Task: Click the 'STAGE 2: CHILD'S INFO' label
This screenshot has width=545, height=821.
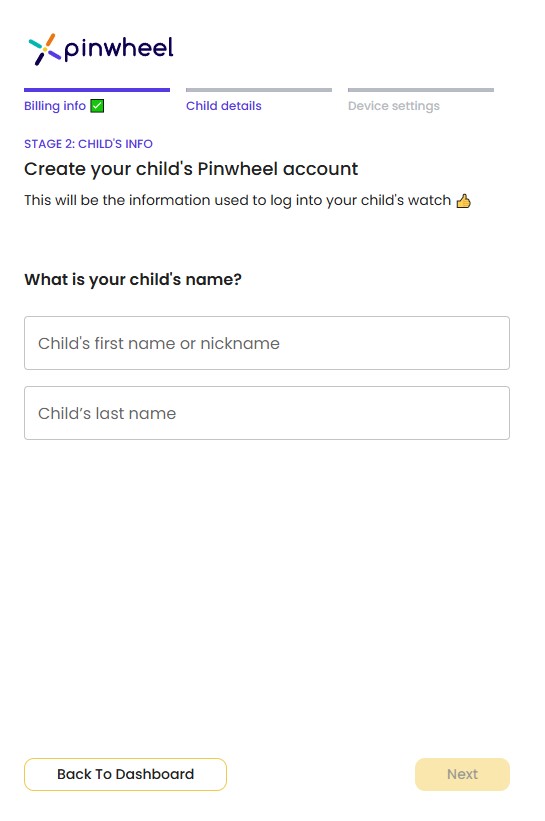Action: click(88, 144)
